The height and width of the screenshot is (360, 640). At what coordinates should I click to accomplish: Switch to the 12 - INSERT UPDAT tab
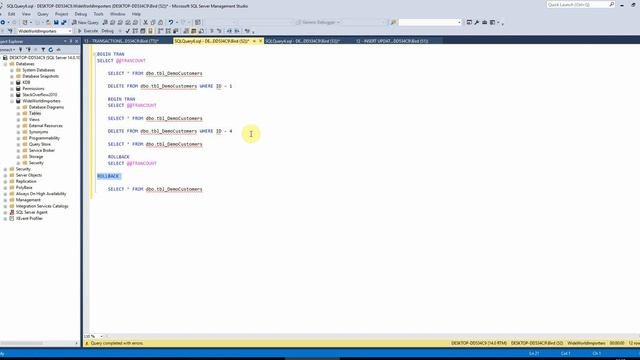click(392, 41)
